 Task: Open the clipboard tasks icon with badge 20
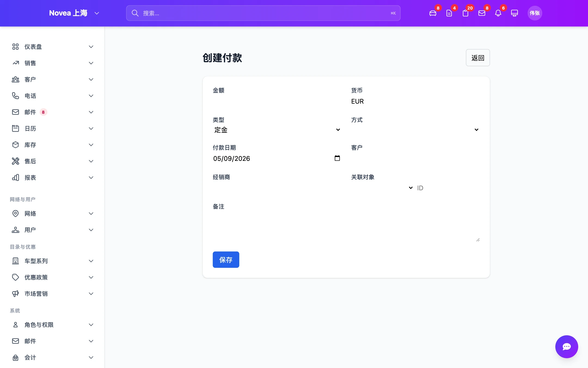tap(465, 13)
